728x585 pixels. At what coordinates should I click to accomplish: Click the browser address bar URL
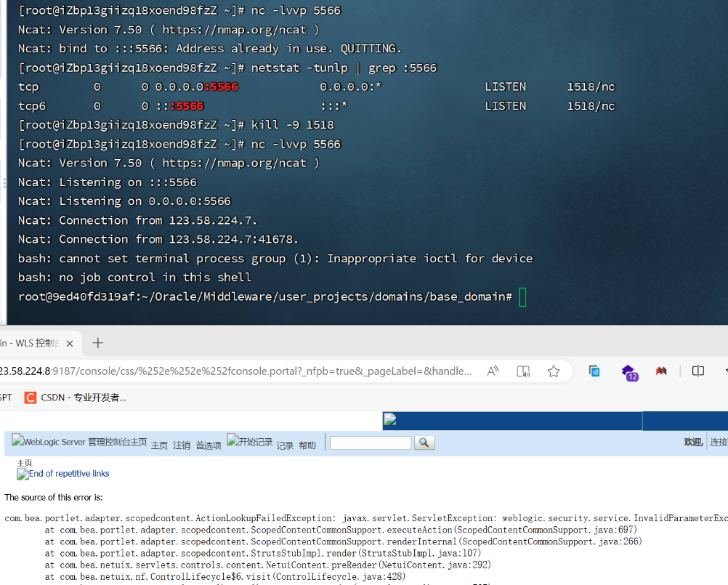(235, 371)
